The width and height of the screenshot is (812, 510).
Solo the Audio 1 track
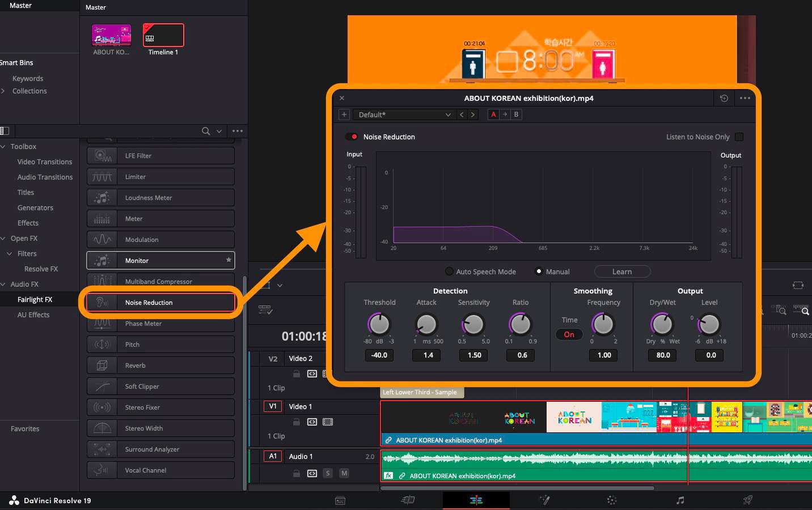coord(328,473)
